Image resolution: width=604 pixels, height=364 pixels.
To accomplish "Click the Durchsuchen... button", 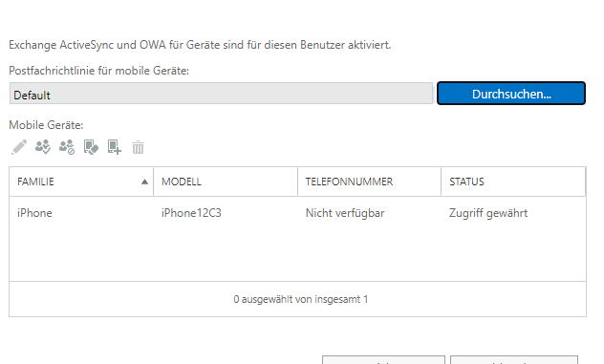I will tap(511, 94).
